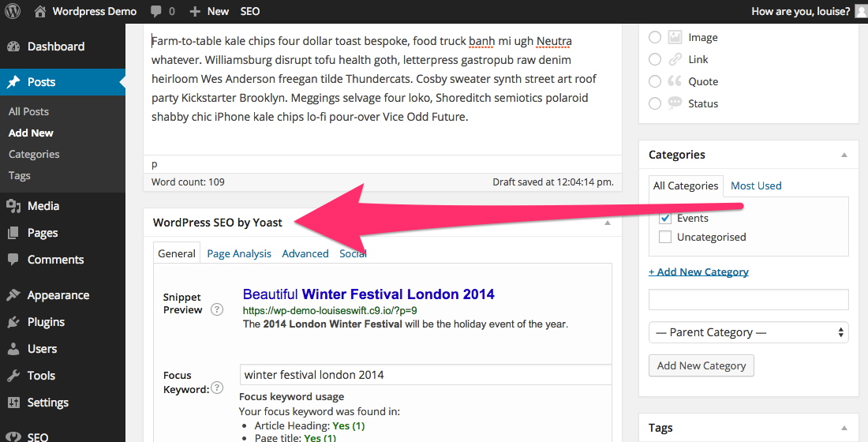Viewport: 868px width, 442px height.
Task: Select the Quote post format
Action: [655, 81]
